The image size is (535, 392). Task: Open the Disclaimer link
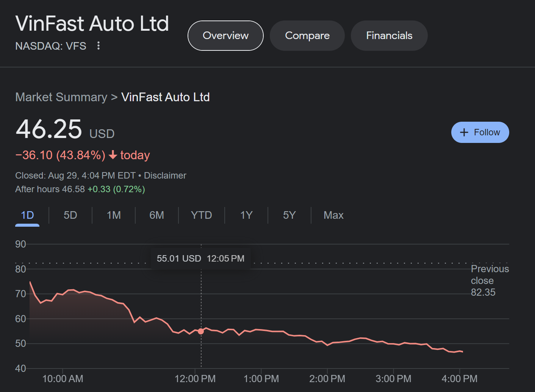click(165, 176)
